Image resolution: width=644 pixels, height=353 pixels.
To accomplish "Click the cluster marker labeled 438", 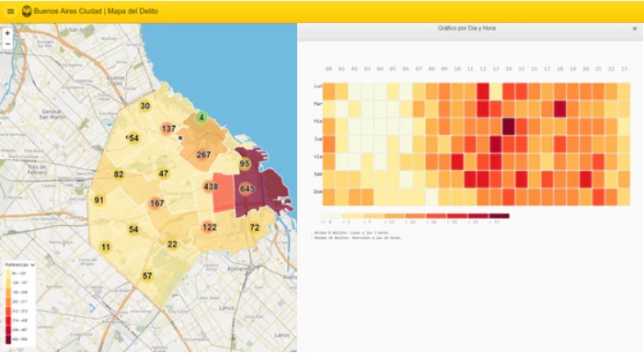I will 211,187.
